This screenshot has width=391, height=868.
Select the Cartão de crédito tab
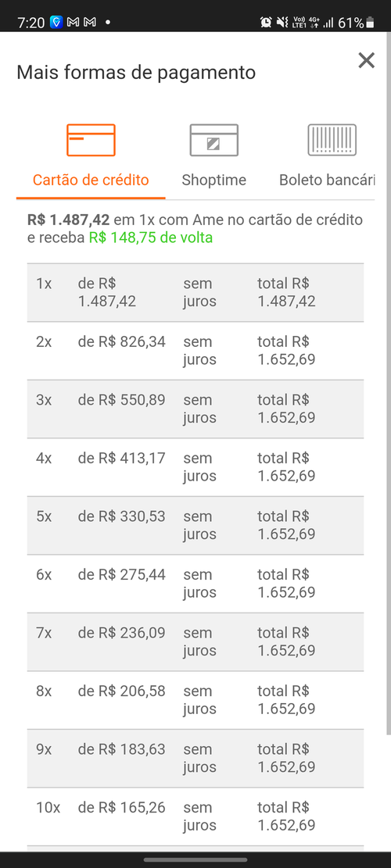tap(91, 180)
